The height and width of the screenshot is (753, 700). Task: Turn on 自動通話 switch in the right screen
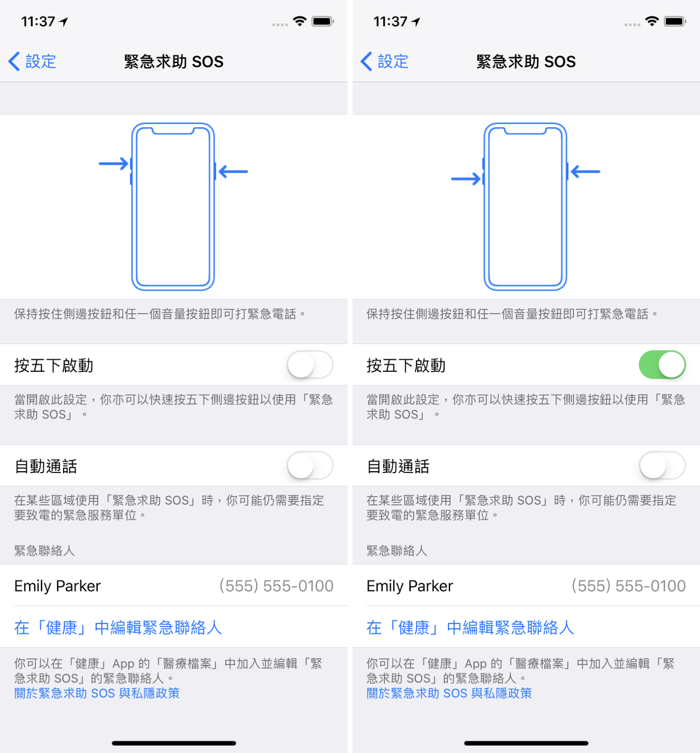[662, 465]
